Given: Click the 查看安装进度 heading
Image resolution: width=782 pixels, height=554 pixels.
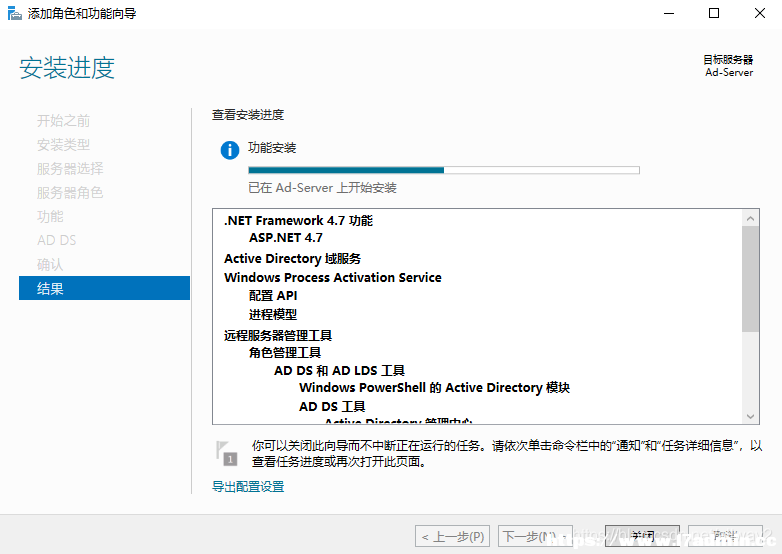Looking at the screenshot, I should click(x=248, y=115).
